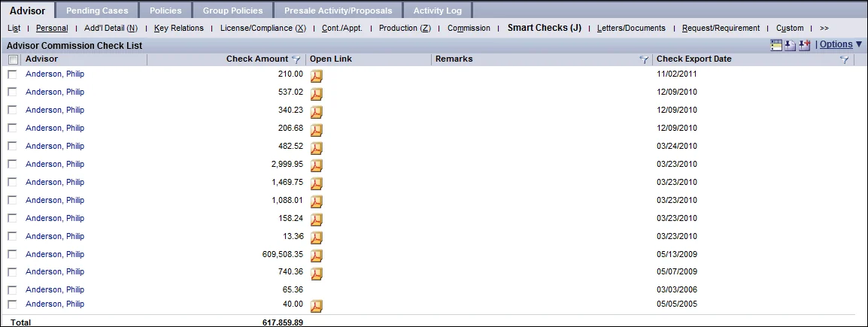Open Key Relations submenu

point(179,28)
